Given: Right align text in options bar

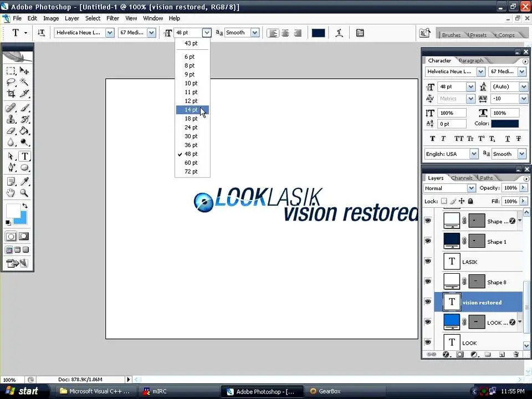Looking at the screenshot, I should pos(298,33).
